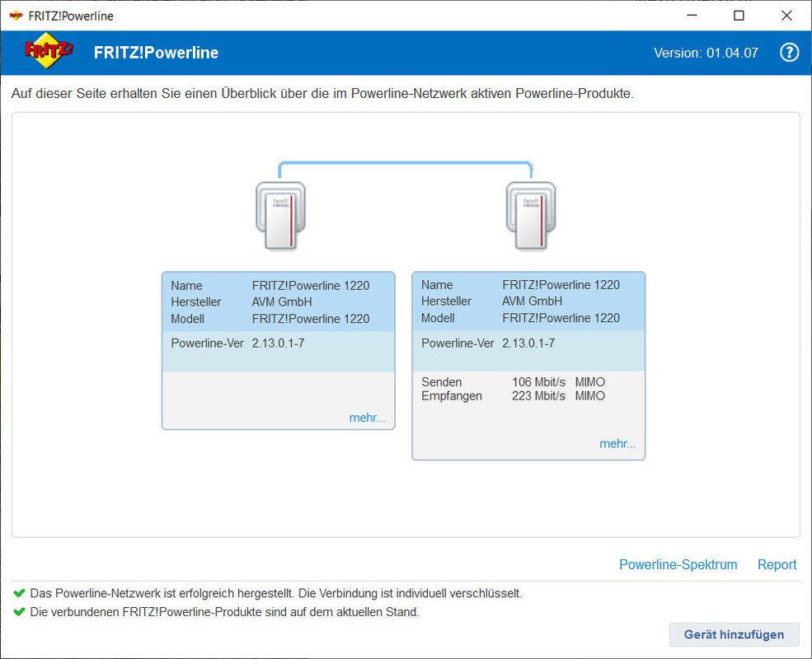Click the 'Version: 01.04.07' text
Image resolution: width=812 pixels, height=659 pixels.
click(x=706, y=53)
